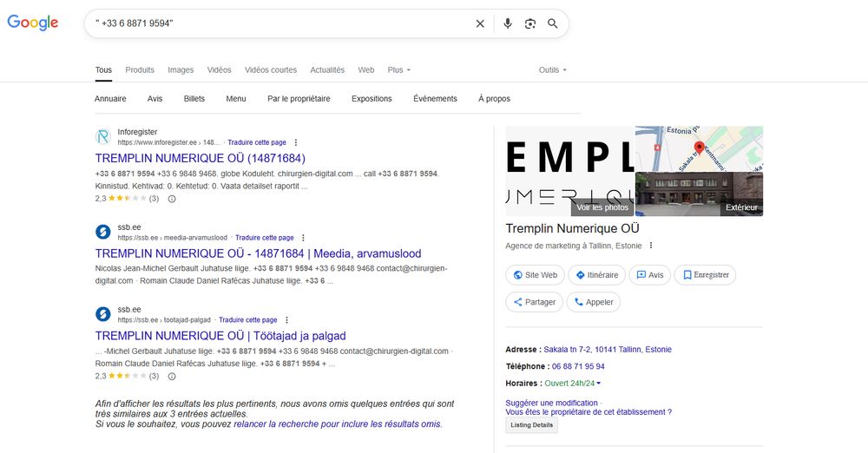Click ssb.ee favicon of Töötajad result
The image size is (868, 453).
click(103, 314)
